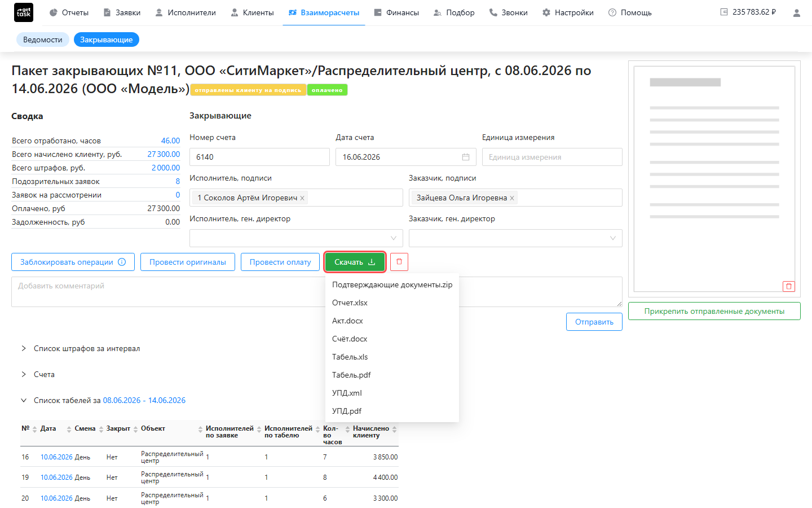
Task: Click the red trash icon beside Скачать
Action: point(399,262)
